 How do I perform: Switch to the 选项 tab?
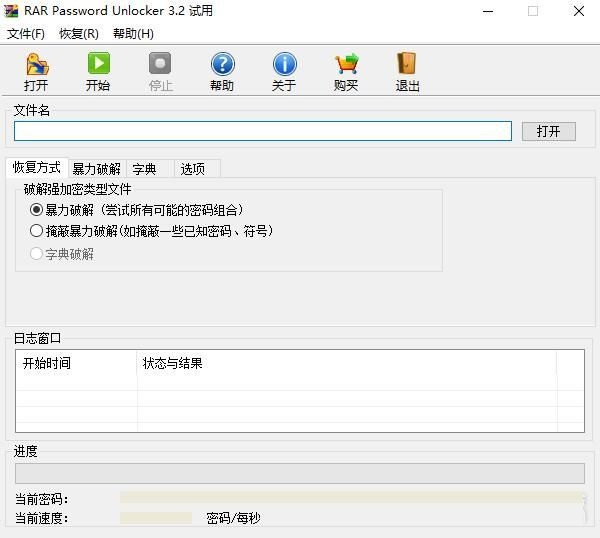(197, 169)
